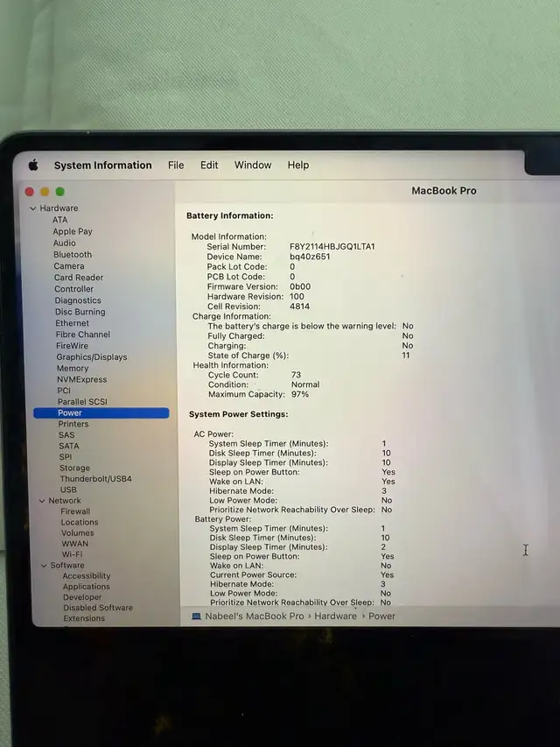The image size is (560, 747).
Task: Click the State of Charge value 11
Action: [406, 356]
